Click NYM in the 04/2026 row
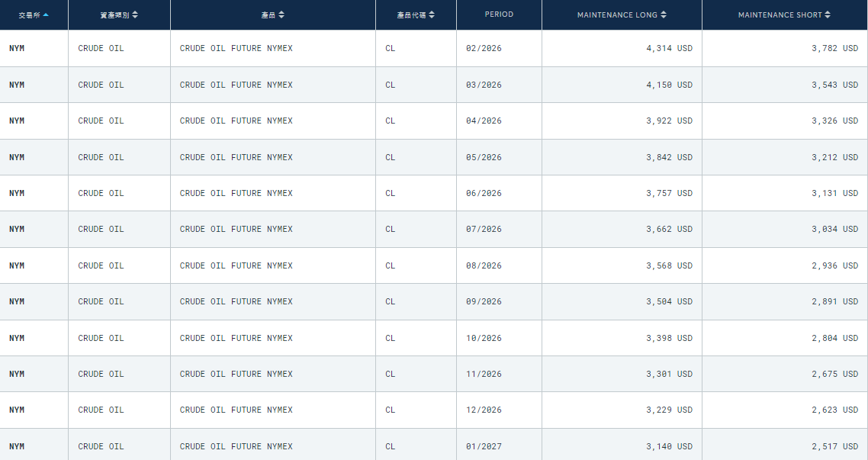This screenshot has width=868, height=460. 17,121
